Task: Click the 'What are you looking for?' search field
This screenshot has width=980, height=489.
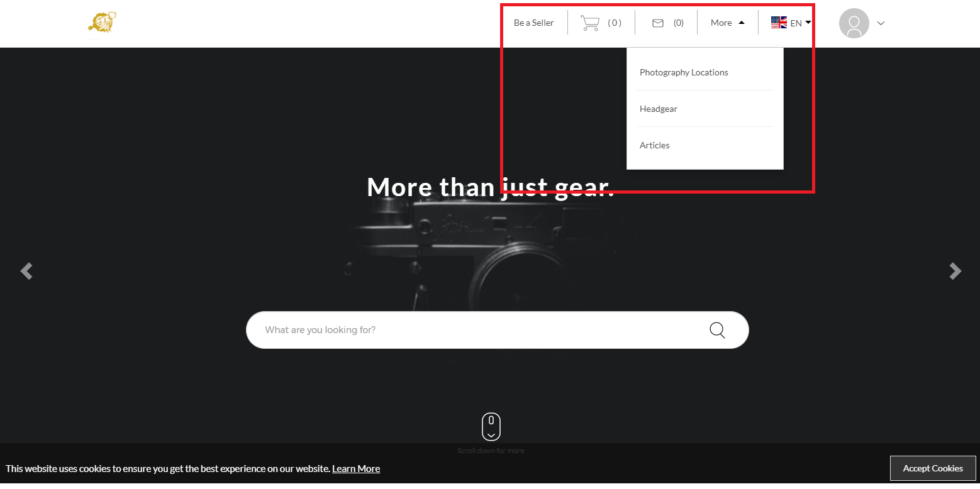Action: (497, 330)
